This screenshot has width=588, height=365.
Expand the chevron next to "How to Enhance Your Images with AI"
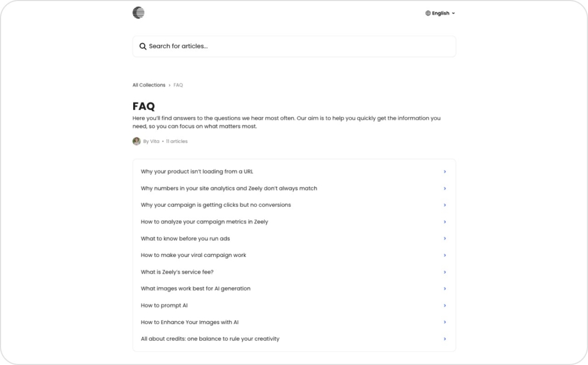pyautogui.click(x=444, y=322)
